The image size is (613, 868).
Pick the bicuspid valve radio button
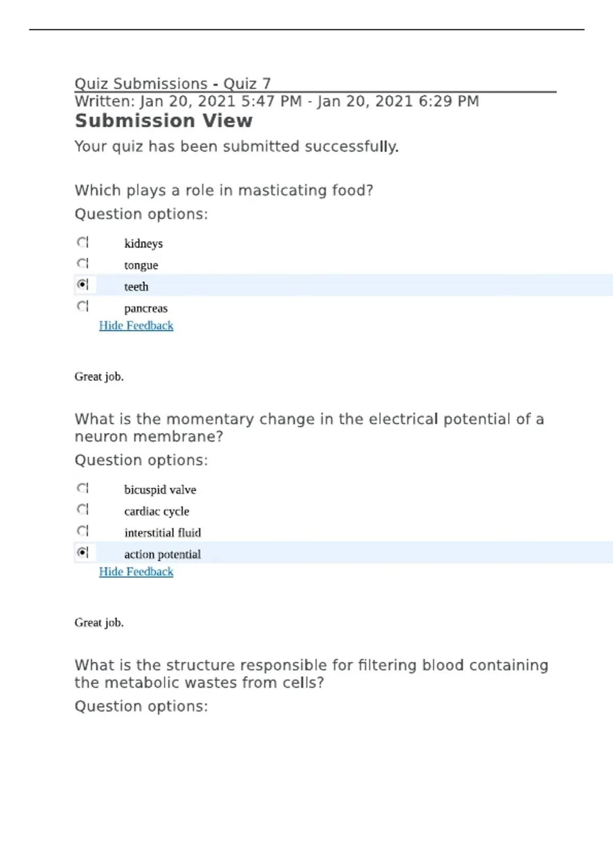click(82, 488)
